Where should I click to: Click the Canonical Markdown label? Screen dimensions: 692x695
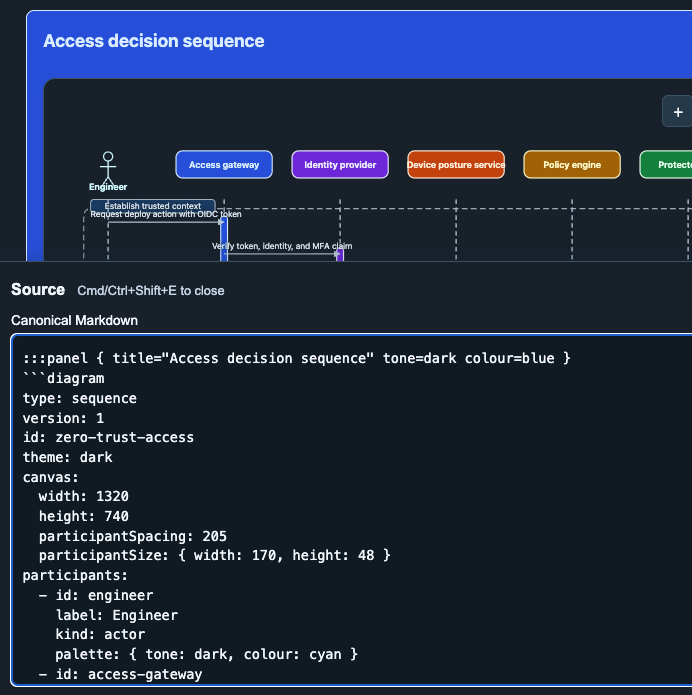tap(74, 320)
